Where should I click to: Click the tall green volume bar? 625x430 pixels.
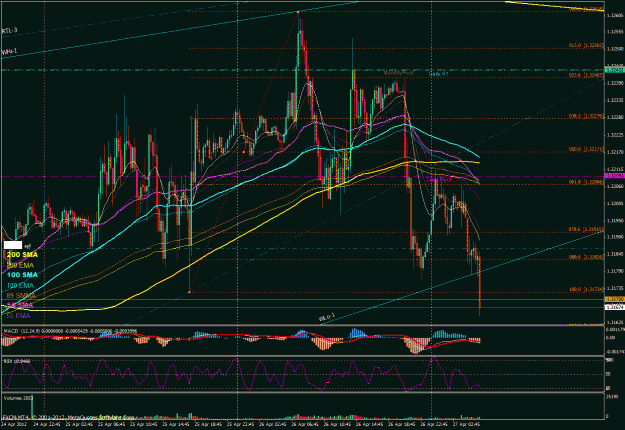click(32, 406)
